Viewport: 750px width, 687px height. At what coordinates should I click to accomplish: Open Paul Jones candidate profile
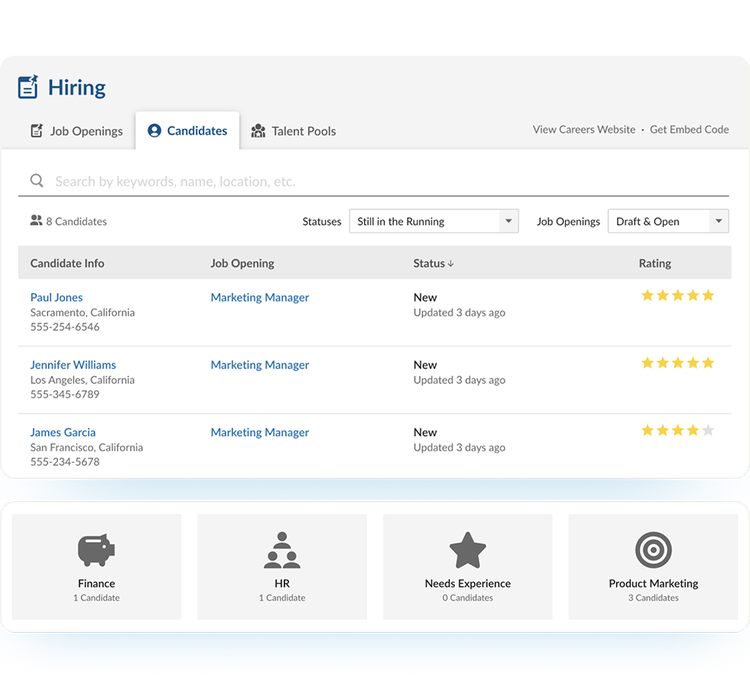coord(57,297)
